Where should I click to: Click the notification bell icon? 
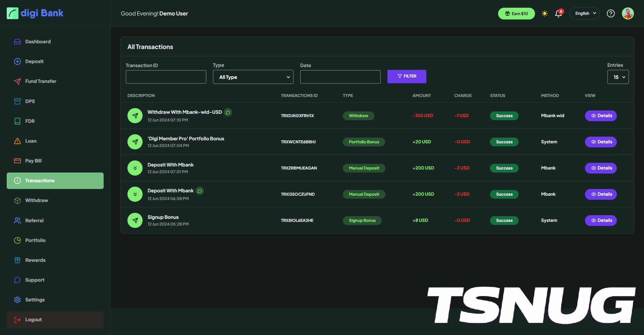click(x=558, y=14)
